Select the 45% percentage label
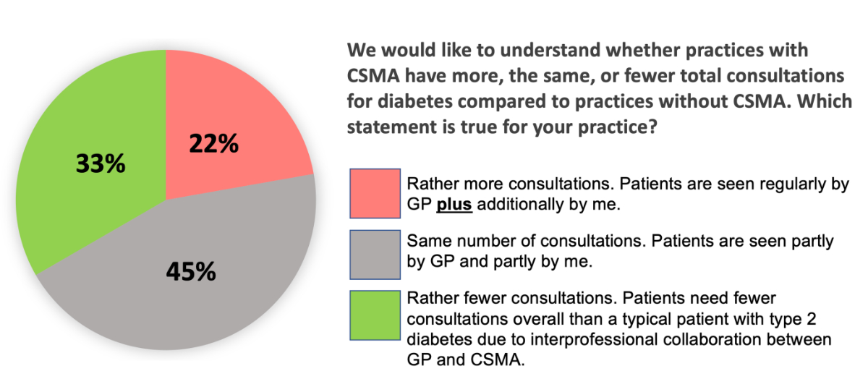868x392 pixels. pyautogui.click(x=191, y=271)
